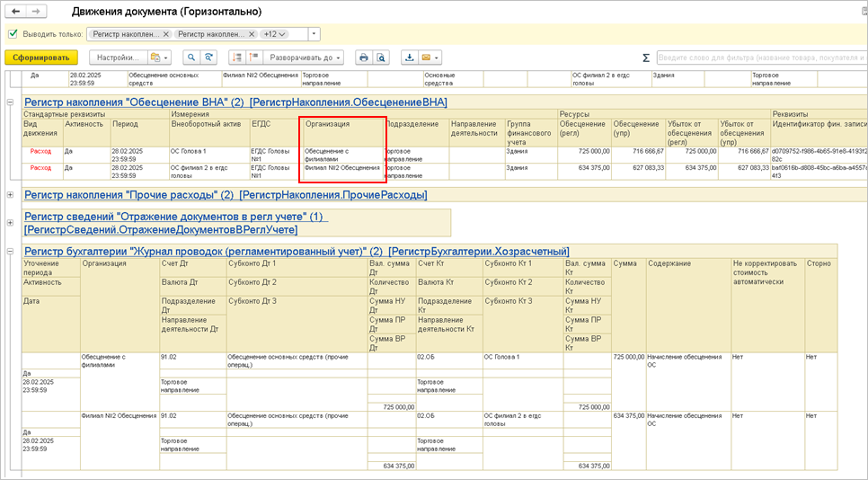
Task: Click the forward navigation arrow
Action: point(35,11)
